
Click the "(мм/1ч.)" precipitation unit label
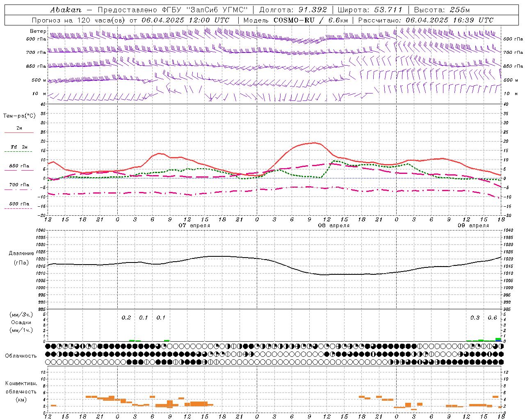click(x=21, y=330)
